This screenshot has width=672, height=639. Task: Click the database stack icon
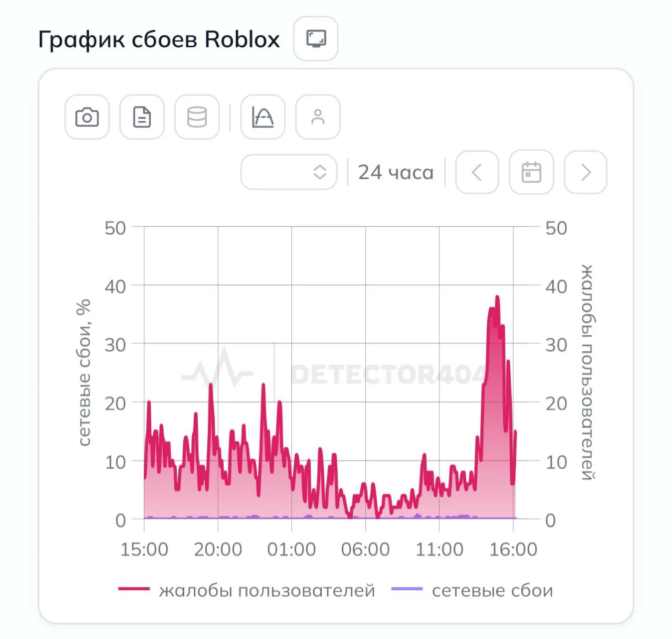point(197,117)
